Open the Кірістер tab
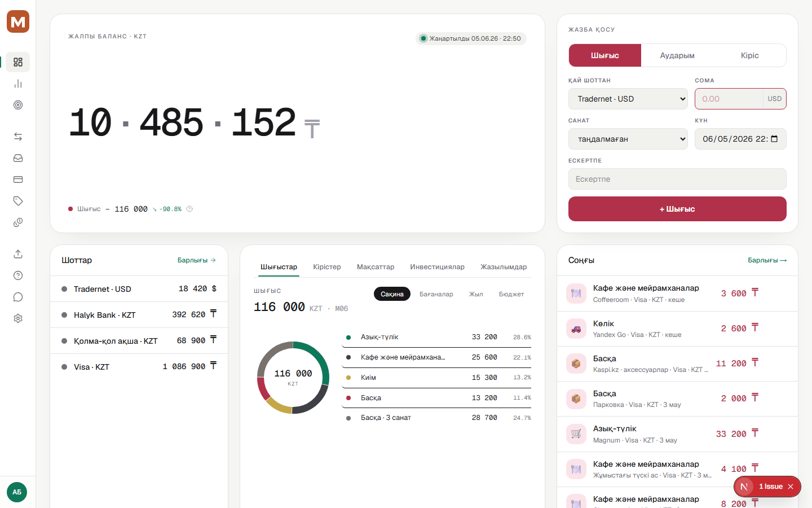The width and height of the screenshot is (812, 508). (x=327, y=267)
